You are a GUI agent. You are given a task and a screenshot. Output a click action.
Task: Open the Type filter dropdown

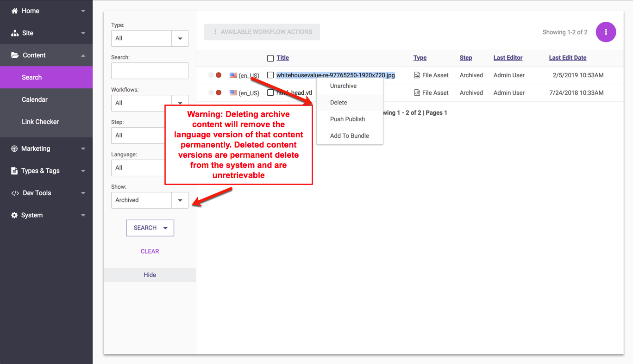180,38
